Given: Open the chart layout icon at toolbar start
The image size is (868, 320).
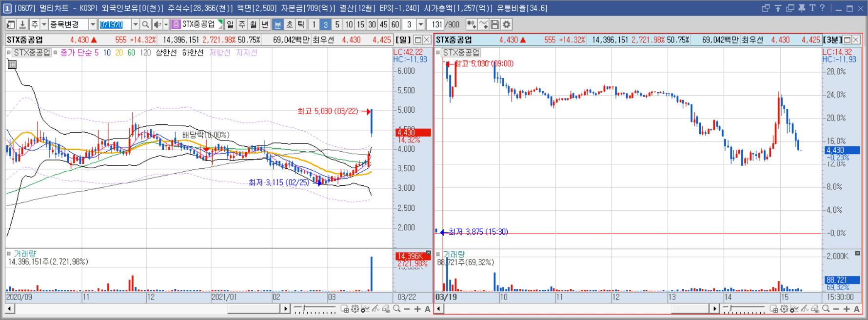Looking at the screenshot, I should pos(11,24).
